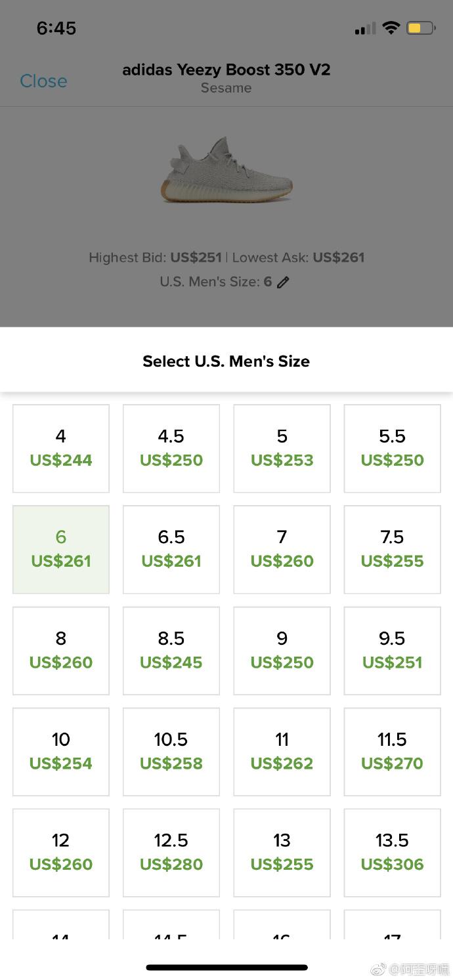Choose size 5 at US$253

[282, 448]
